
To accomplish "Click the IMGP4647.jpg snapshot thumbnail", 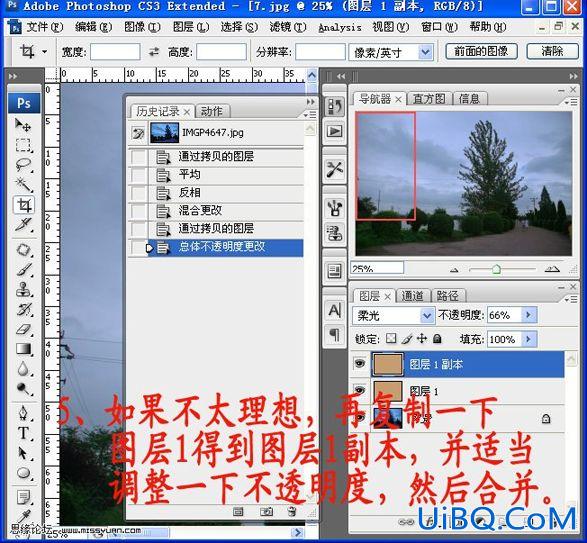I will [x=164, y=133].
